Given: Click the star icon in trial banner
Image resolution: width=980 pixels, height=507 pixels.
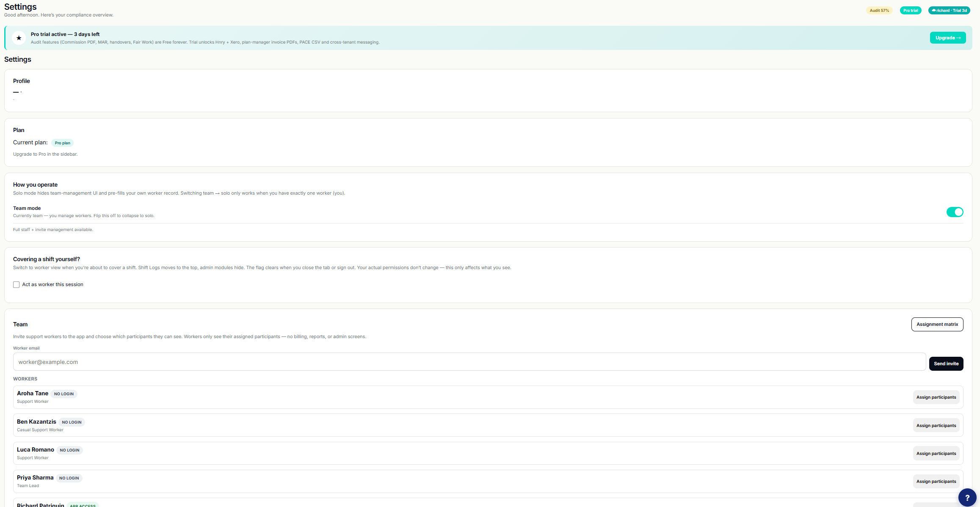Looking at the screenshot, I should click(19, 38).
